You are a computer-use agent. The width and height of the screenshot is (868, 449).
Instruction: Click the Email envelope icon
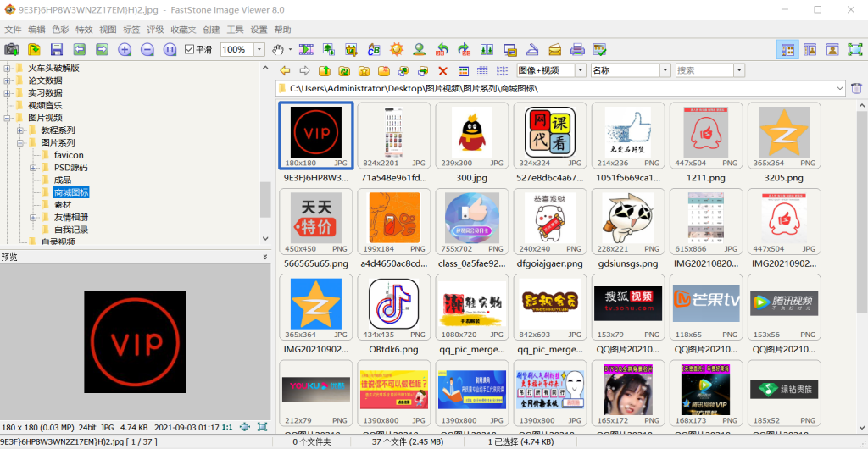click(x=554, y=50)
